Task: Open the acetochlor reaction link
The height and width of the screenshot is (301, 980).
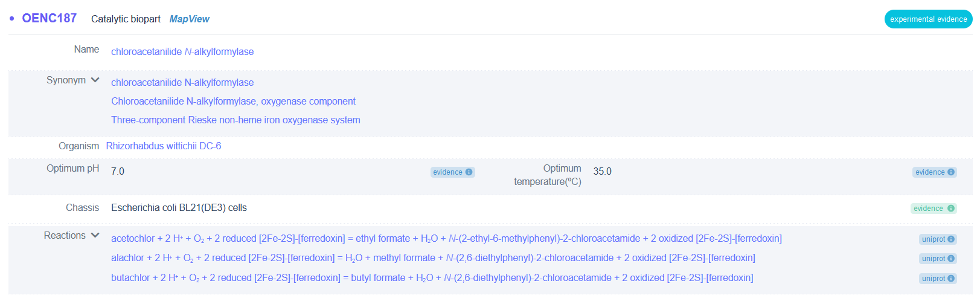Action: click(446, 239)
